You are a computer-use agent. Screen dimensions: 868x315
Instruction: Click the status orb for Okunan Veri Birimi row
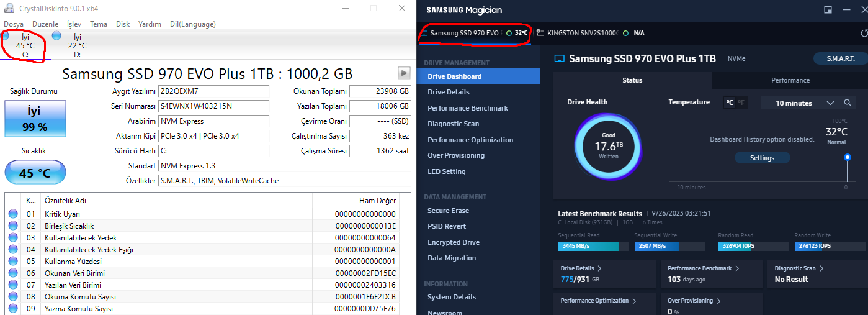pos(13,273)
